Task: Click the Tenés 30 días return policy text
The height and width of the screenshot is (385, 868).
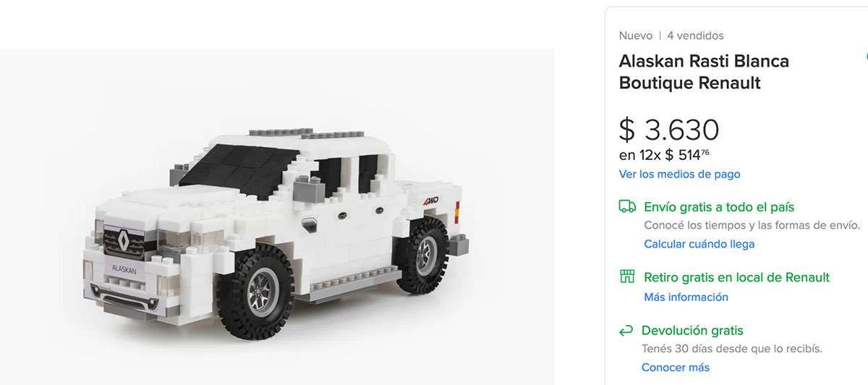Action: pyautogui.click(x=732, y=349)
